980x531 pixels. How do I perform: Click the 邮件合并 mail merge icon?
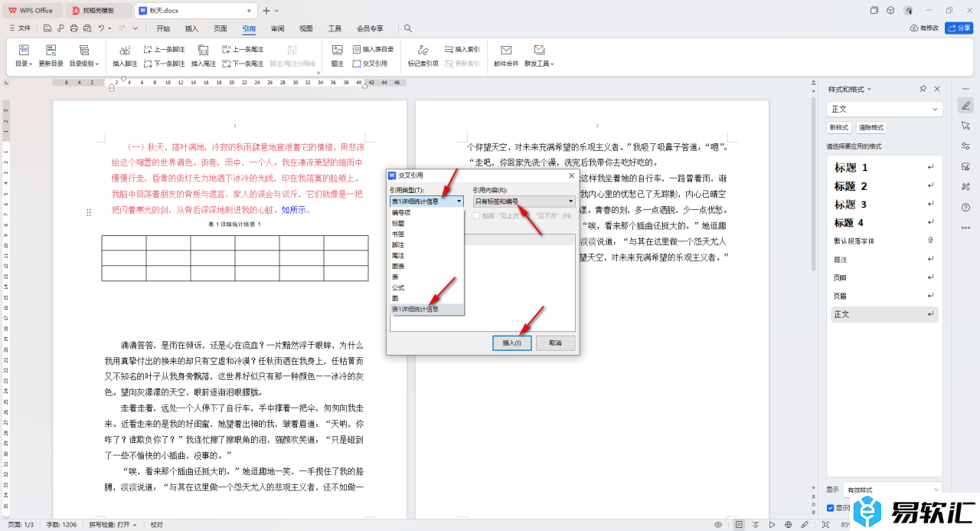pos(506,51)
